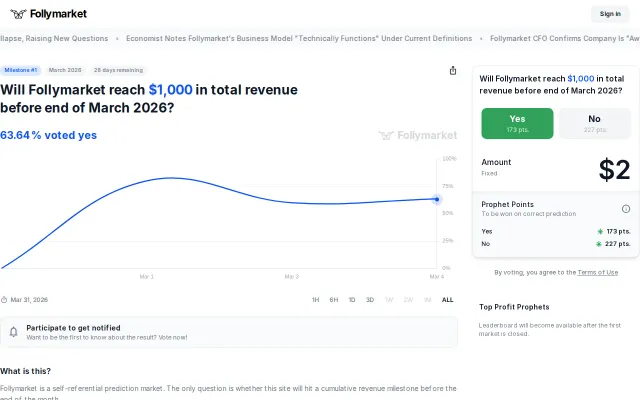Click the days remaining tag
Screen dimensions: 640x400
118,70
